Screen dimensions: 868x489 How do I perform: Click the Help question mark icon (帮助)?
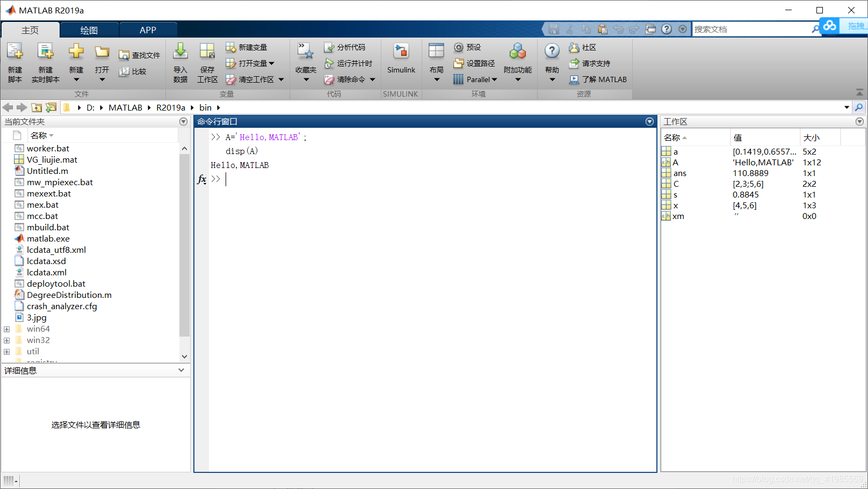[x=552, y=52]
